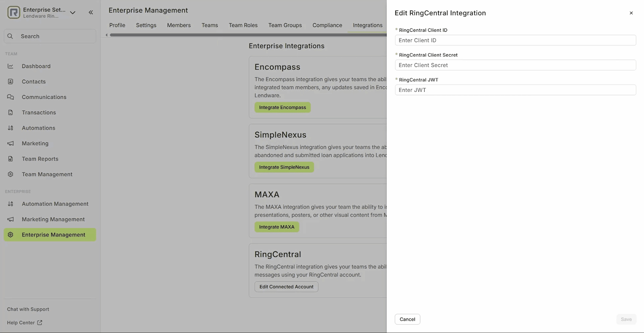Open the Profile tab

coord(117,25)
